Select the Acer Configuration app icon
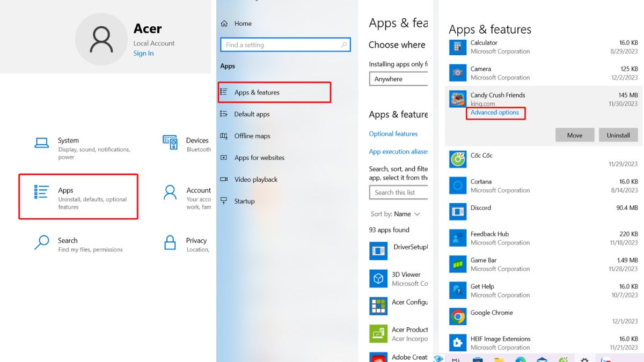 [378, 306]
